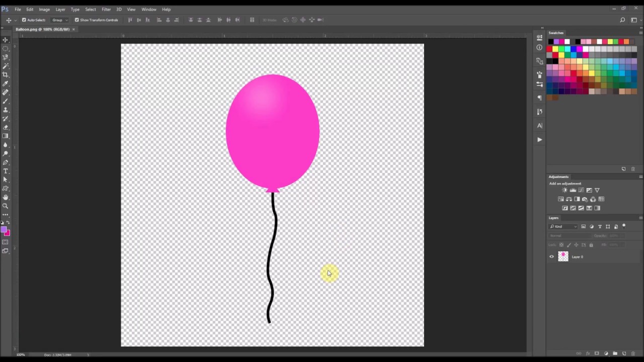Add layer mask icon

[597, 353]
